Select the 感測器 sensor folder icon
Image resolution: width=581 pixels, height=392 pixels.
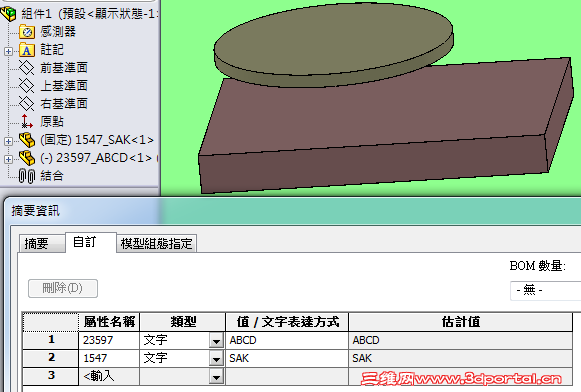pos(27,32)
